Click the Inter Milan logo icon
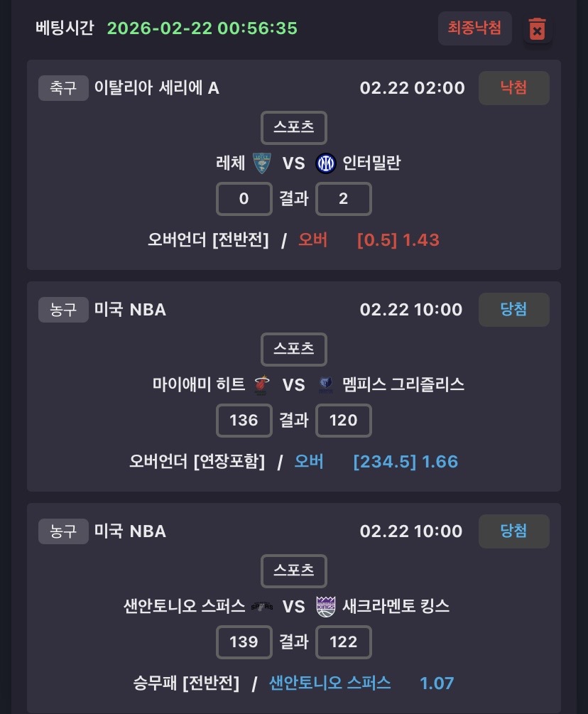The image size is (588, 714). coord(325,163)
